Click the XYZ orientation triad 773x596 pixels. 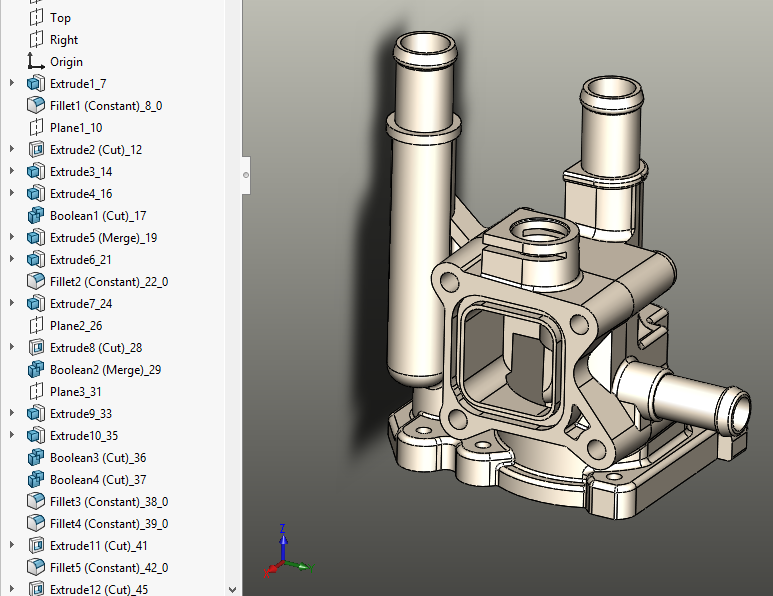(286, 555)
